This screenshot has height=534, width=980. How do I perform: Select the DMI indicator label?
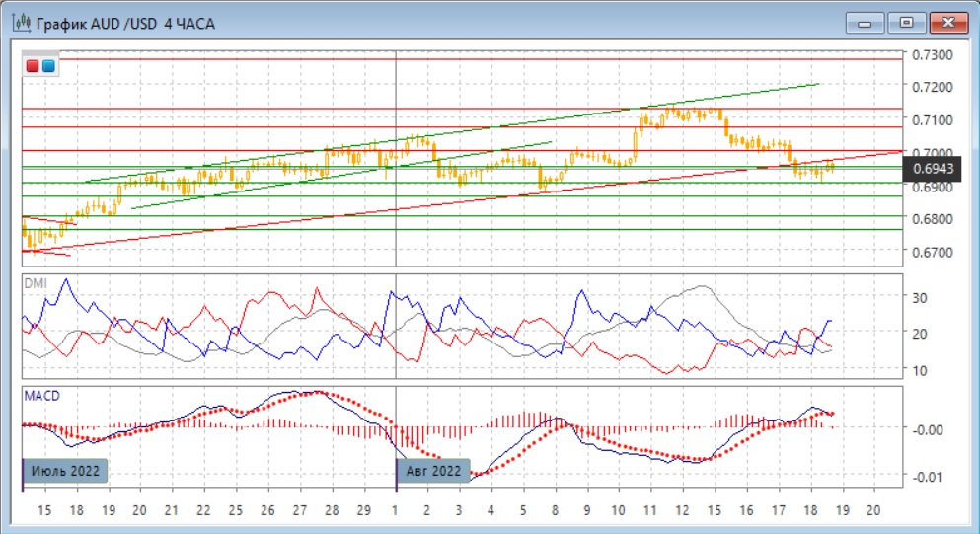(36, 281)
